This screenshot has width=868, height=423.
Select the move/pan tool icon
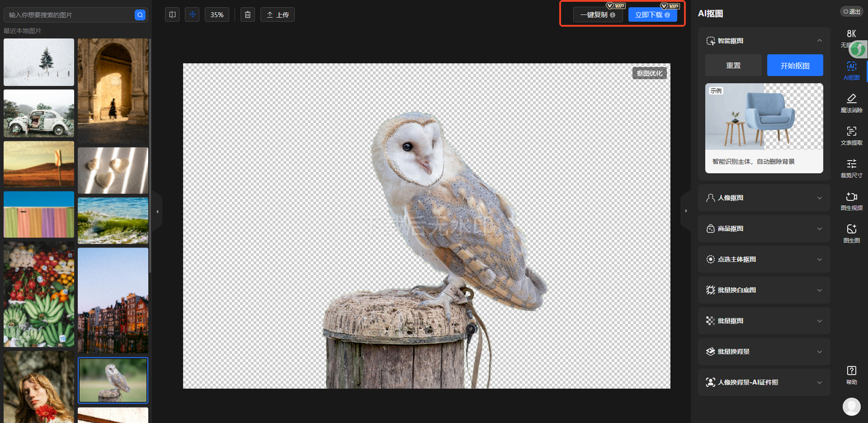tap(193, 14)
